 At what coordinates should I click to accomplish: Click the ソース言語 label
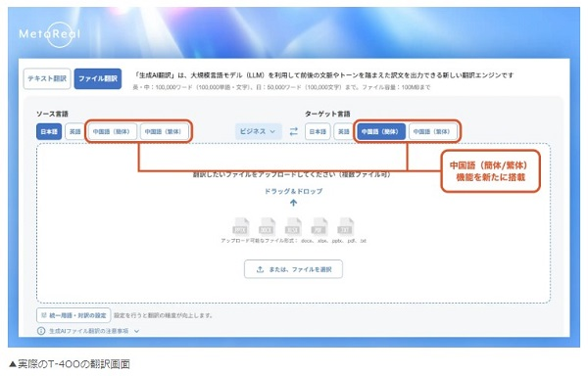pos(52,114)
